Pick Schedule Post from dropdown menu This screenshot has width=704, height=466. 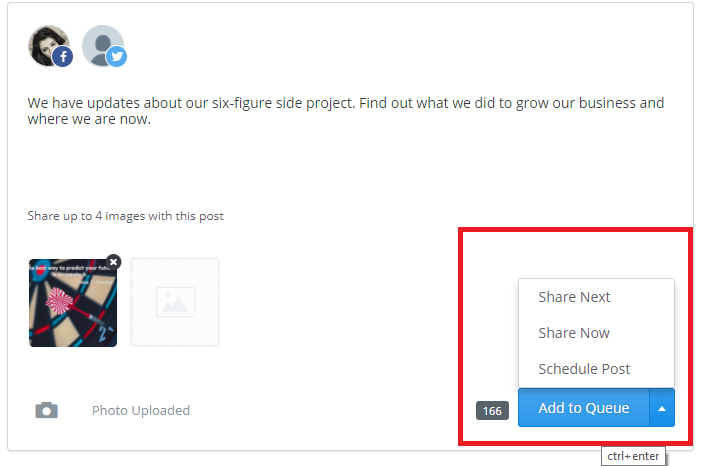click(x=584, y=369)
